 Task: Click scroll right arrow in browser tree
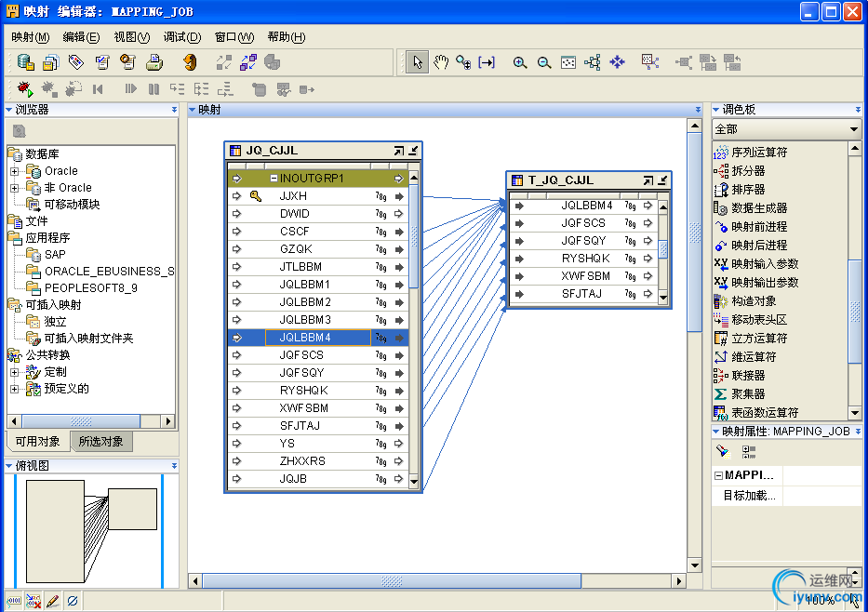[x=167, y=421]
